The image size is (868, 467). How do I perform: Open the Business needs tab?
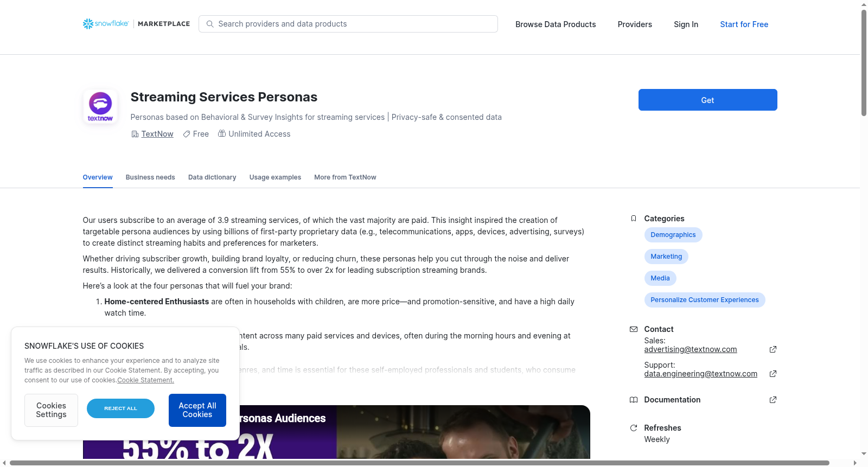click(x=150, y=177)
